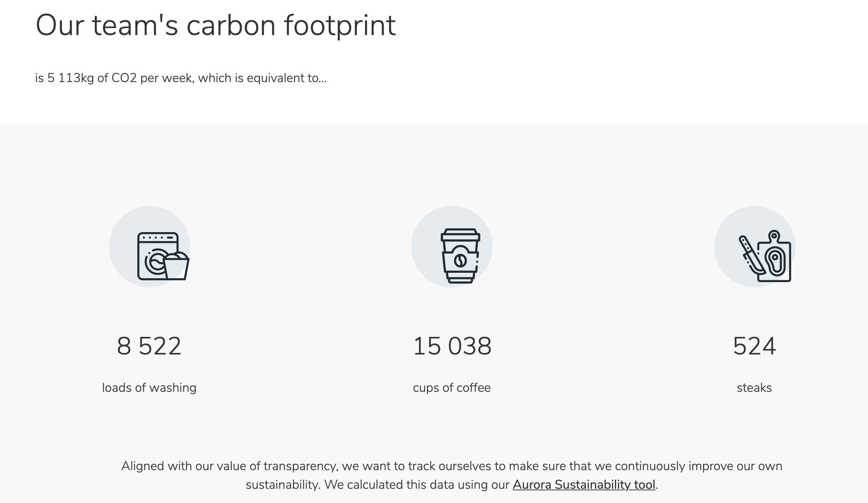Click the 15 038 coffee figure

(x=452, y=346)
